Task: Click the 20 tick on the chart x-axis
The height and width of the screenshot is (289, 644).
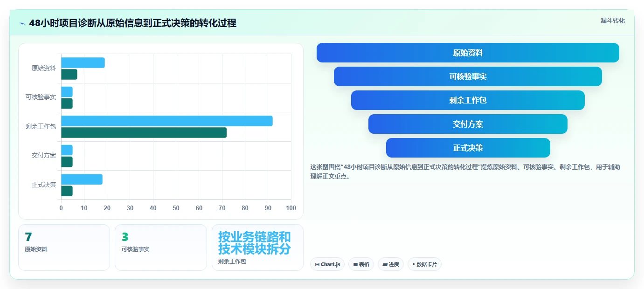Action: 107,208
